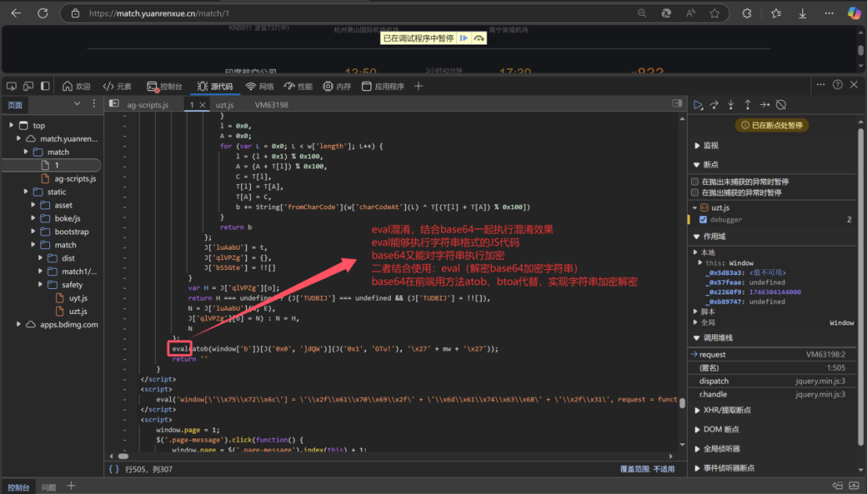Open 应用程序 Application panel
The width and height of the screenshot is (868, 494).
tap(383, 86)
